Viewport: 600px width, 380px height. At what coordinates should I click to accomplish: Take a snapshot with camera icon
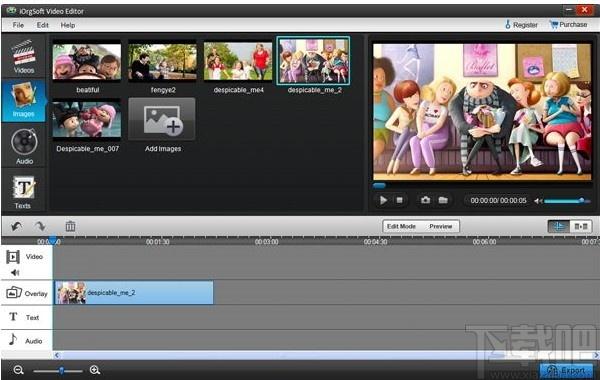(x=425, y=200)
